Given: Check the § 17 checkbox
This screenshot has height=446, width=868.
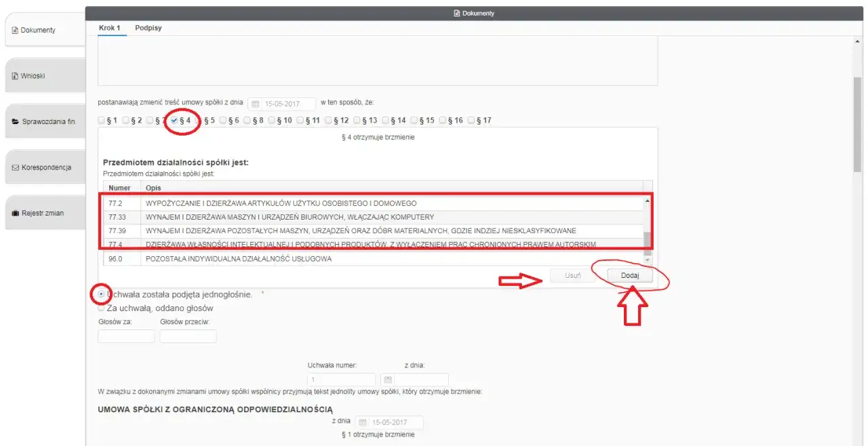Looking at the screenshot, I should 470,120.
